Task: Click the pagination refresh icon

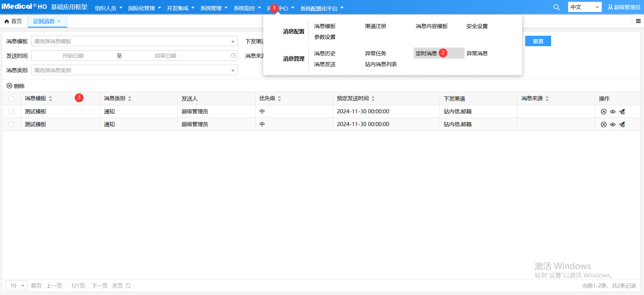Action: (128, 286)
